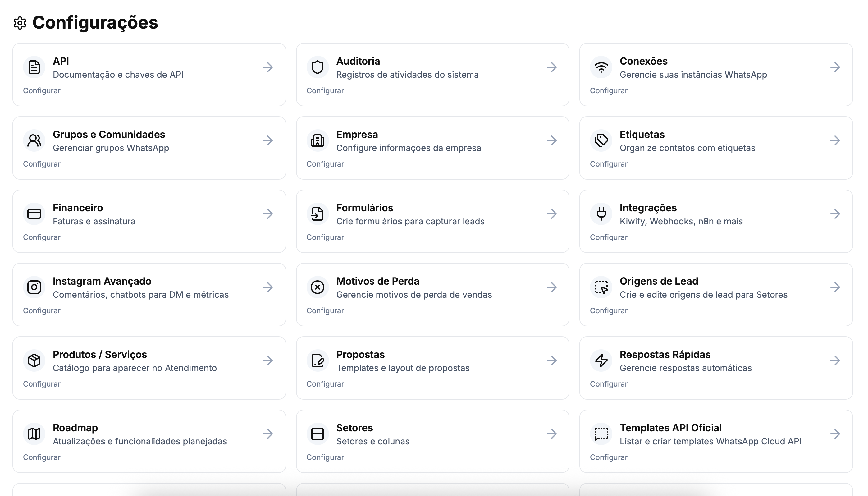Select the settings gear beside Configurações title
868x496 pixels.
pos(19,23)
